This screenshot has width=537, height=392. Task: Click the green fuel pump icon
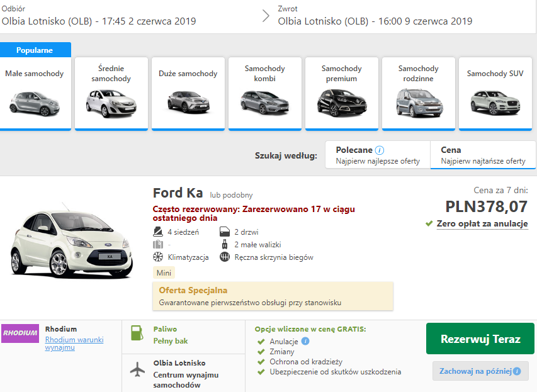pos(137,333)
